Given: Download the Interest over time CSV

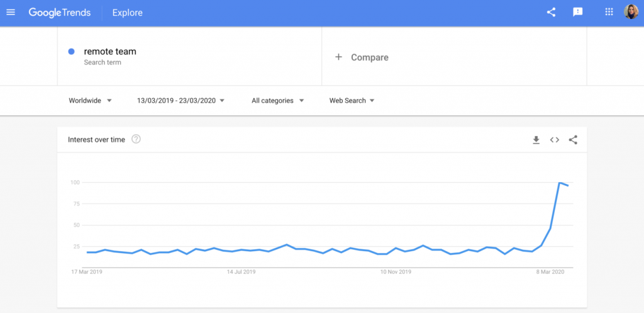Looking at the screenshot, I should 536,140.
